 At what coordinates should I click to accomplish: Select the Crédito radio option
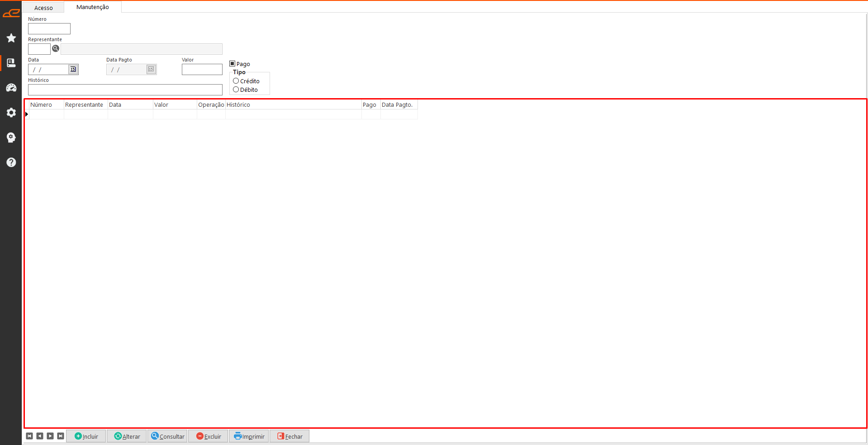pos(236,81)
